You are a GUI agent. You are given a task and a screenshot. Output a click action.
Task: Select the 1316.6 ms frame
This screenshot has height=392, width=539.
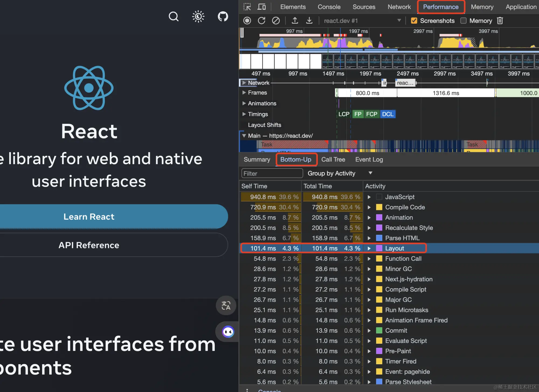[446, 93]
